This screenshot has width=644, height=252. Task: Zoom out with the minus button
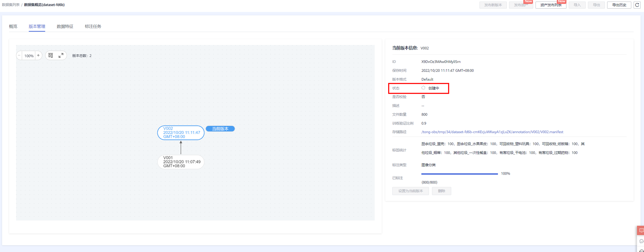coord(19,56)
